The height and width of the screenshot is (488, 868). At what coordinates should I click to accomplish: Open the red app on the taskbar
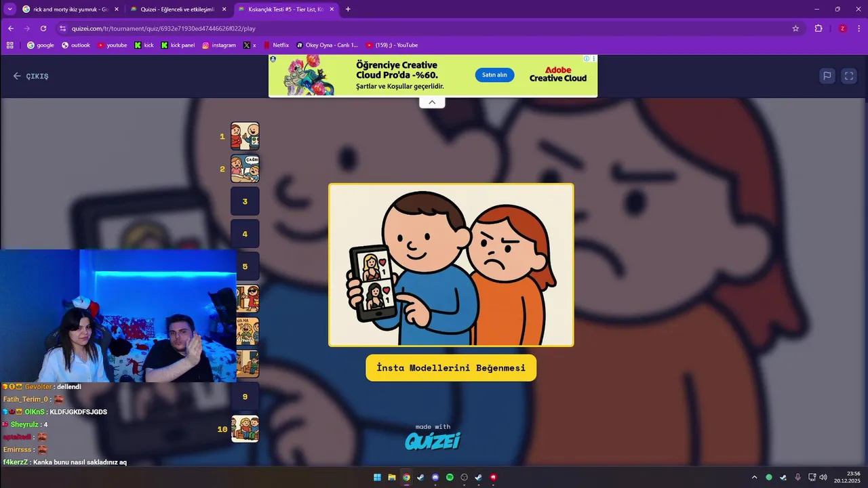493,477
